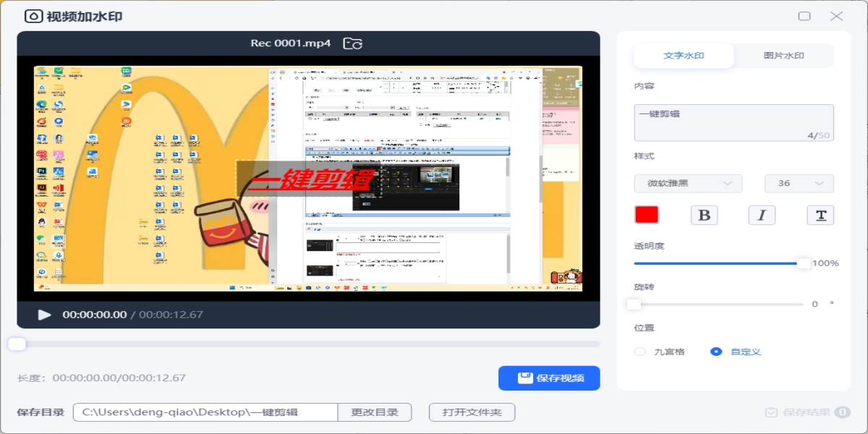Screen dimensions: 868x434
Task: Toggle underline text formatting
Action: (x=820, y=215)
